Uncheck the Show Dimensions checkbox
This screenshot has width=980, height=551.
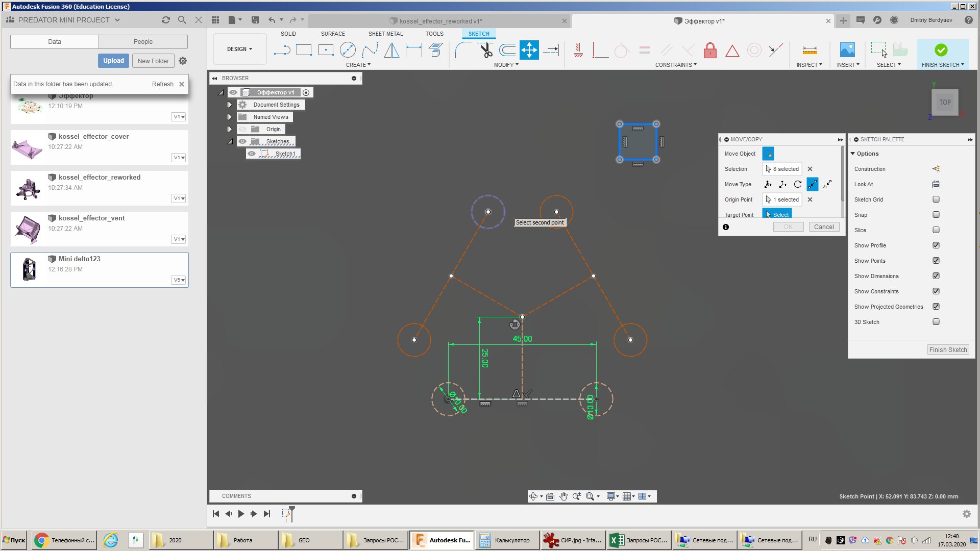(936, 276)
